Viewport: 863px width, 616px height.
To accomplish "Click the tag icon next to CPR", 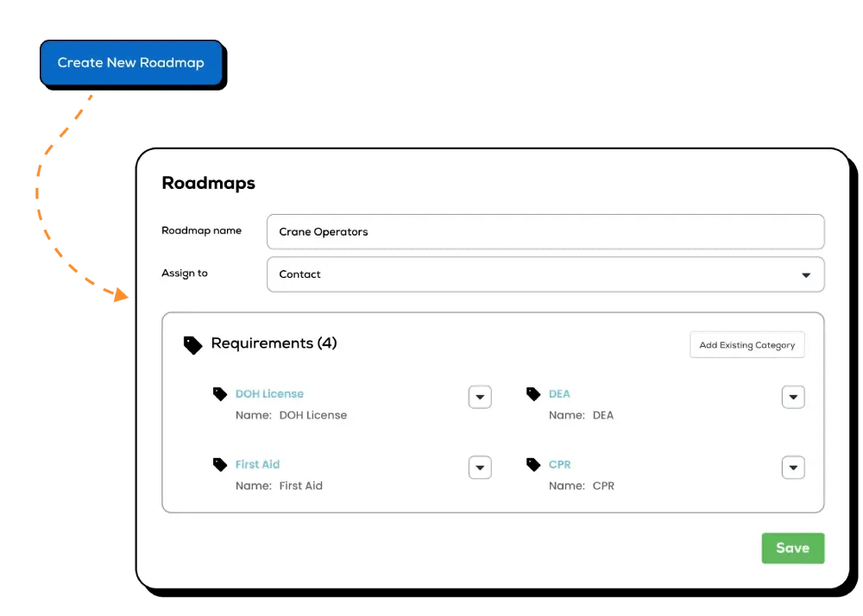I will click(x=533, y=464).
